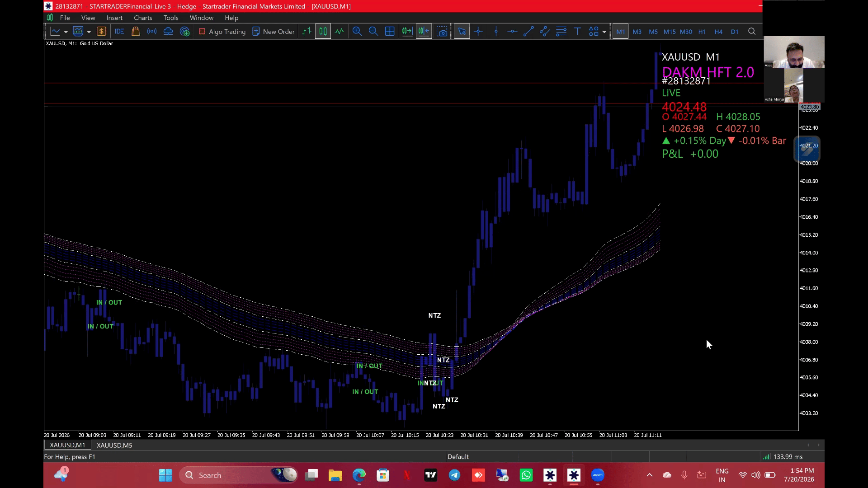Switch to the XAUUSD,M5 chart tab

[114, 445]
